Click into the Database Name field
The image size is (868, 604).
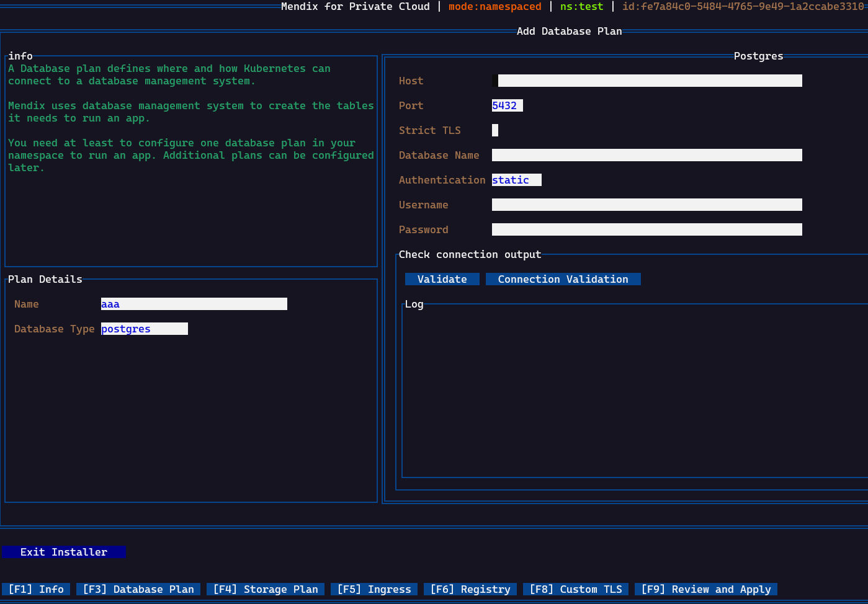tap(647, 155)
